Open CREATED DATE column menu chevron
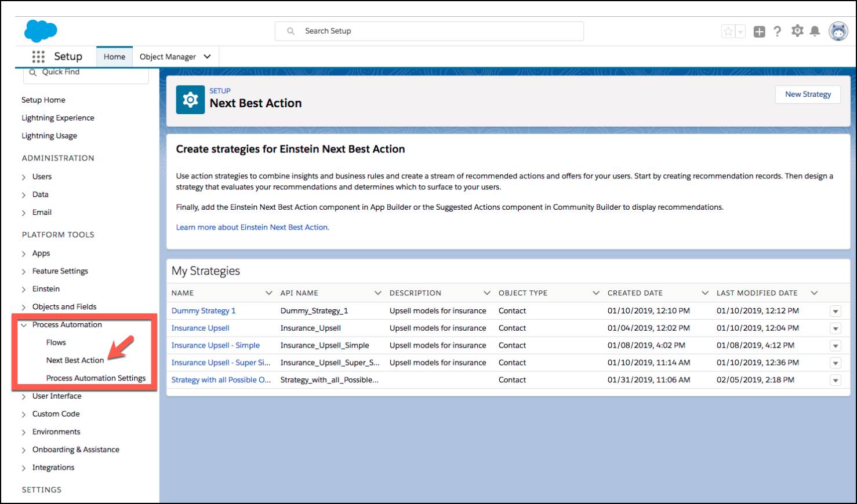 [705, 293]
